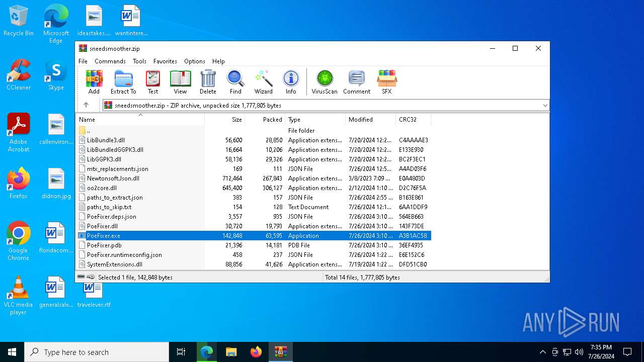Screen dimensions: 644x362
Task: Click the drive icon in status bar
Action: (82, 277)
